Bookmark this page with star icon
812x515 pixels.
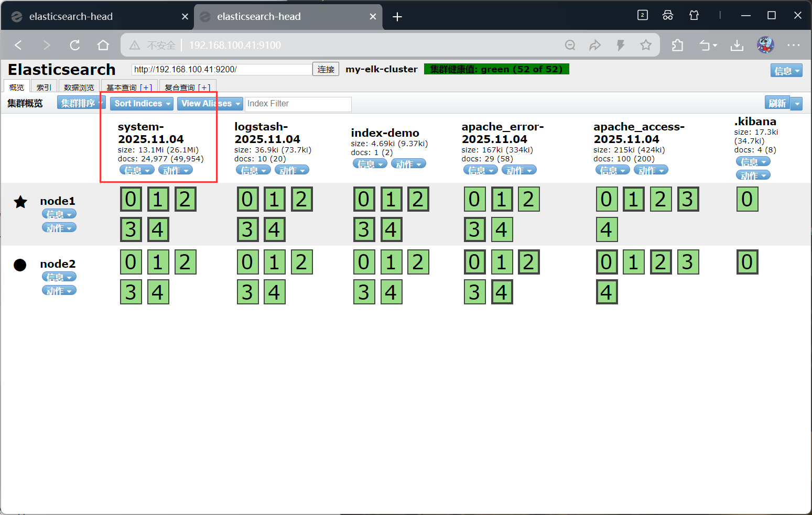[x=646, y=45]
